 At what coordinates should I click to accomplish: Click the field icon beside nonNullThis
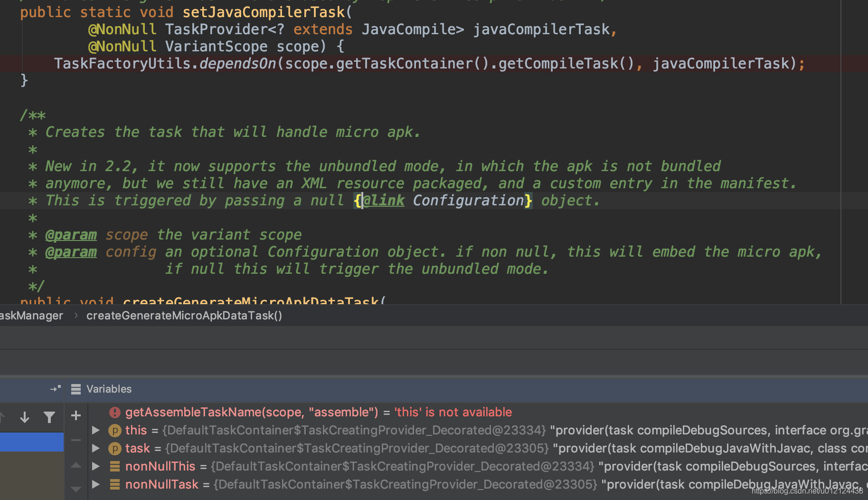pyautogui.click(x=114, y=466)
